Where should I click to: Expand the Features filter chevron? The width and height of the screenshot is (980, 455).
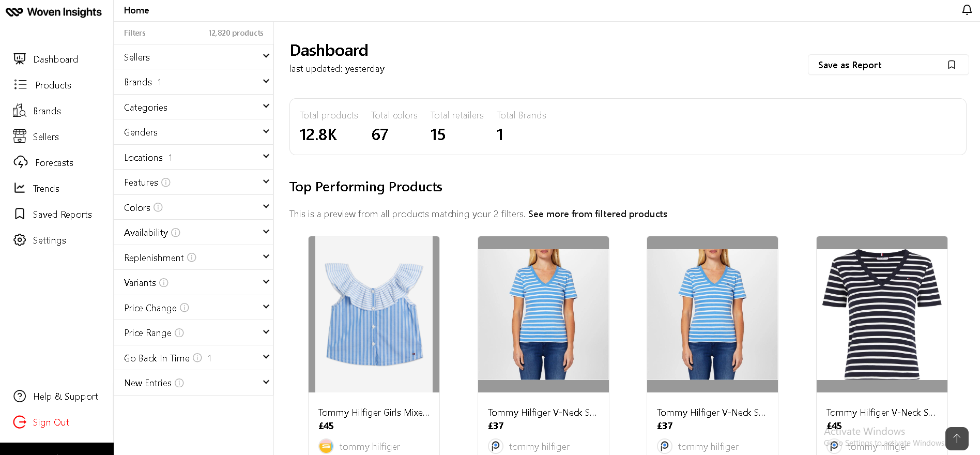(266, 182)
